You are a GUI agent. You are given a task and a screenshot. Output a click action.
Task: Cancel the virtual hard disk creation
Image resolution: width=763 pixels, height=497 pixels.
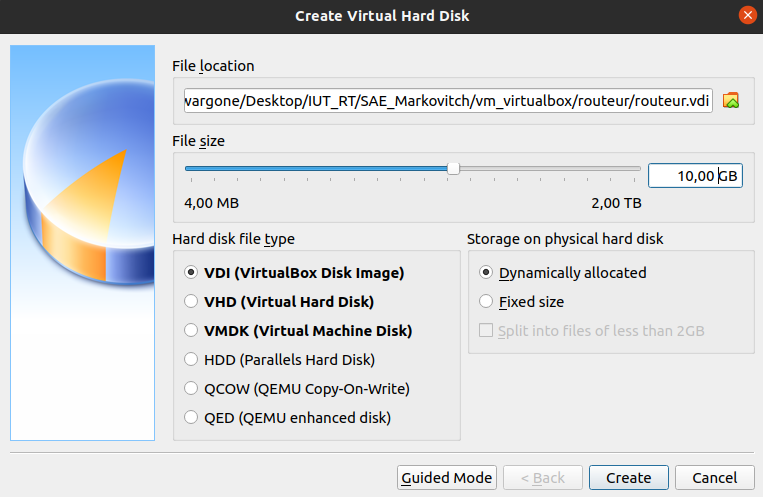coord(714,478)
